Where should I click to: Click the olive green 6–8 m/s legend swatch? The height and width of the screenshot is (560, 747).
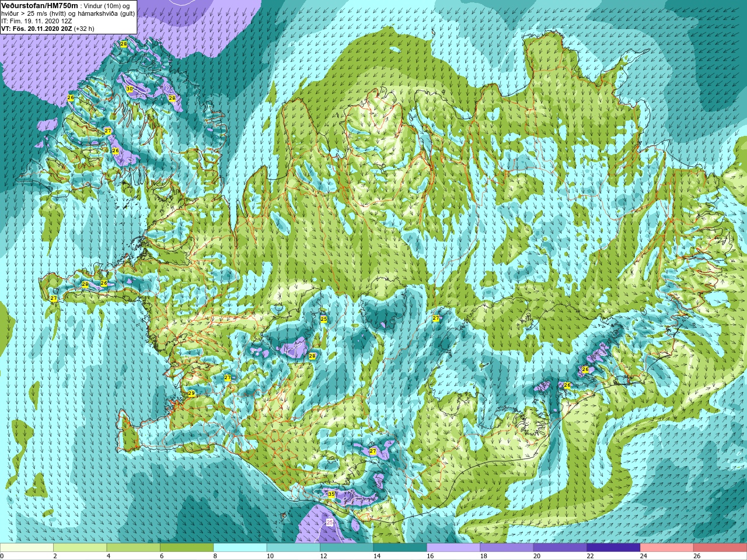[x=187, y=548]
